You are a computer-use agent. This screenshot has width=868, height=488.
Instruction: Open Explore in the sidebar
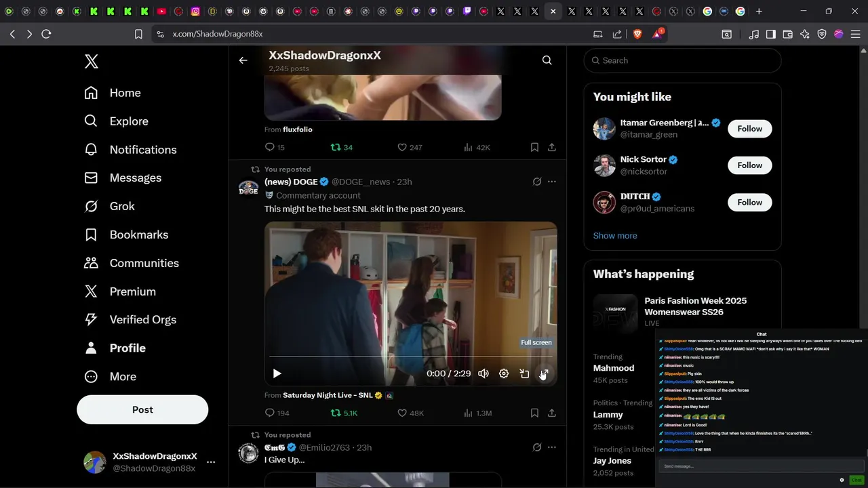(116, 121)
